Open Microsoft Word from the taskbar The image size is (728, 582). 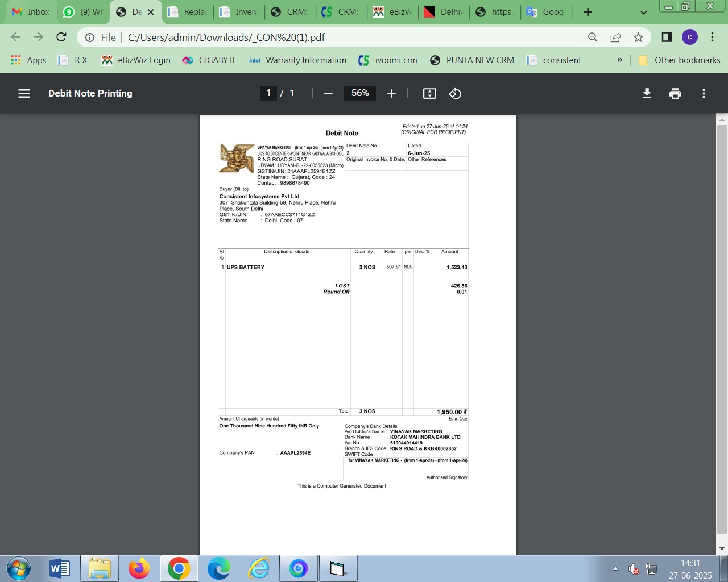pos(59,568)
